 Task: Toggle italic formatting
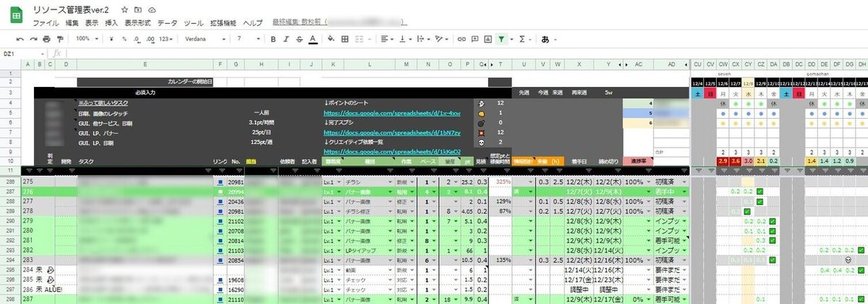pyautogui.click(x=286, y=38)
